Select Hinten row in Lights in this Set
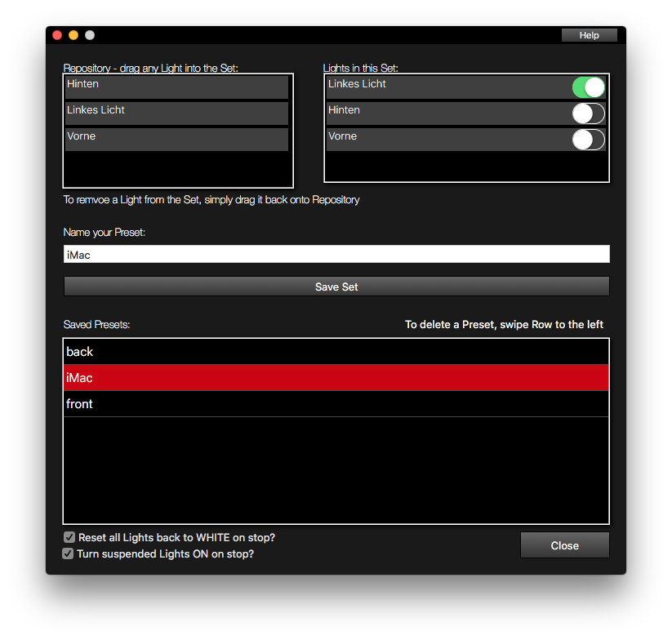This screenshot has width=672, height=640. (x=466, y=113)
